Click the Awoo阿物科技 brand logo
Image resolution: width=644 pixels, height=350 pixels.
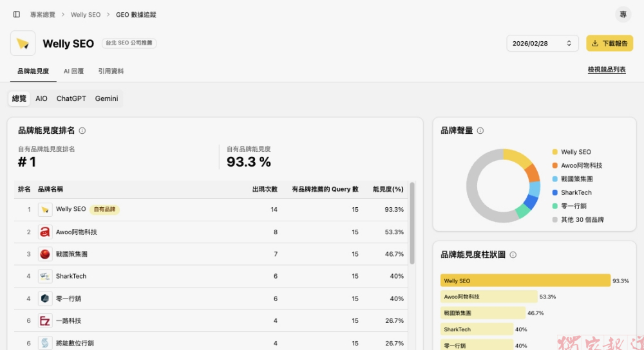(x=45, y=232)
